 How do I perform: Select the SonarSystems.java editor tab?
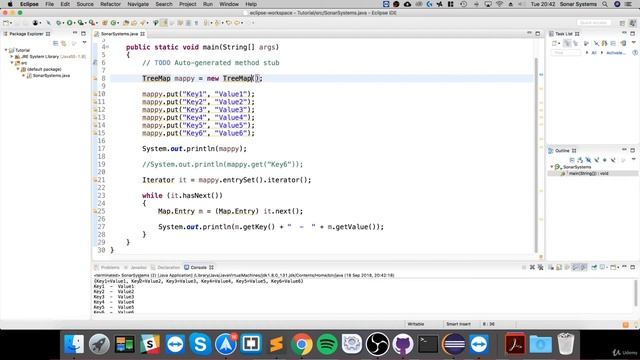(x=120, y=34)
